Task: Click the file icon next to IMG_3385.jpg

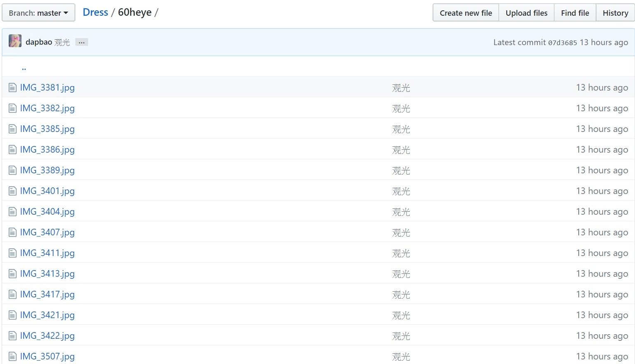Action: point(13,129)
